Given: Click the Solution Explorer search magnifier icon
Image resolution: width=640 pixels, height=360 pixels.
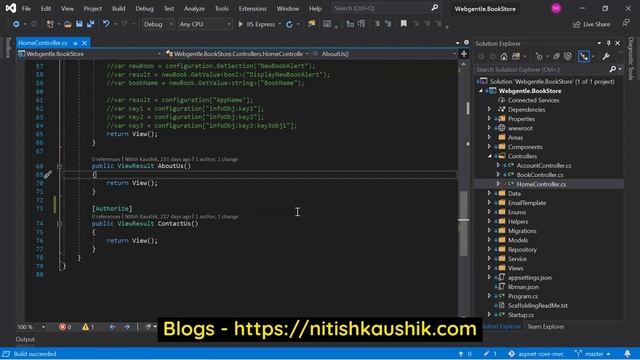Looking at the screenshot, I should click(x=612, y=69).
